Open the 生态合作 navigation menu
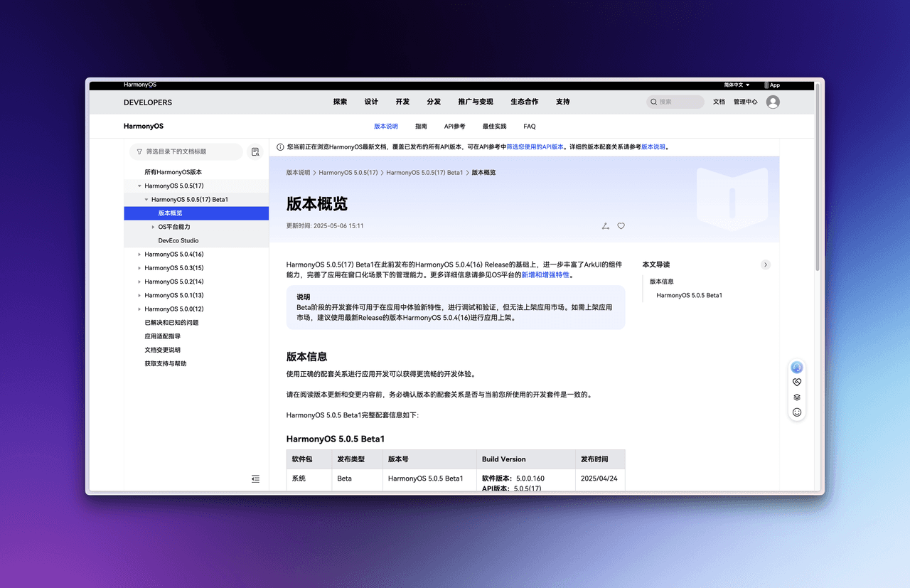Screen dimensions: 910x588 tap(524, 102)
